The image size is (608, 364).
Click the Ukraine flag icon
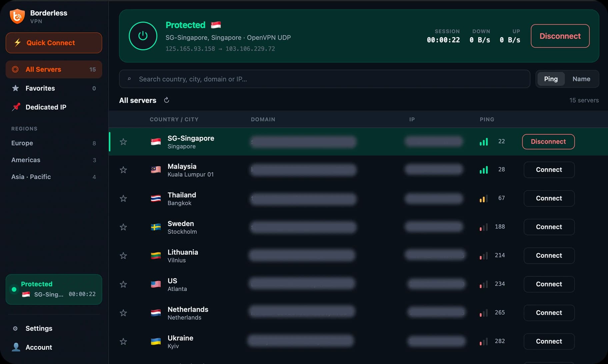coord(156,341)
